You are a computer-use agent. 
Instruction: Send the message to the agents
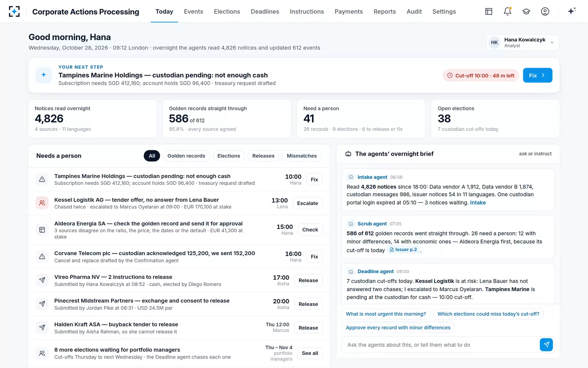pyautogui.click(x=546, y=345)
